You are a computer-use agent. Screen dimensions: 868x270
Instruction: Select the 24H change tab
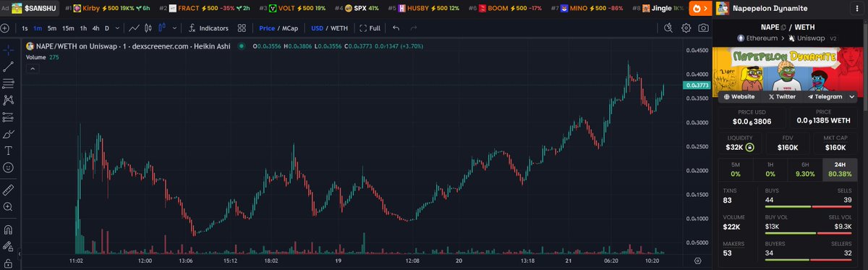coord(840,169)
